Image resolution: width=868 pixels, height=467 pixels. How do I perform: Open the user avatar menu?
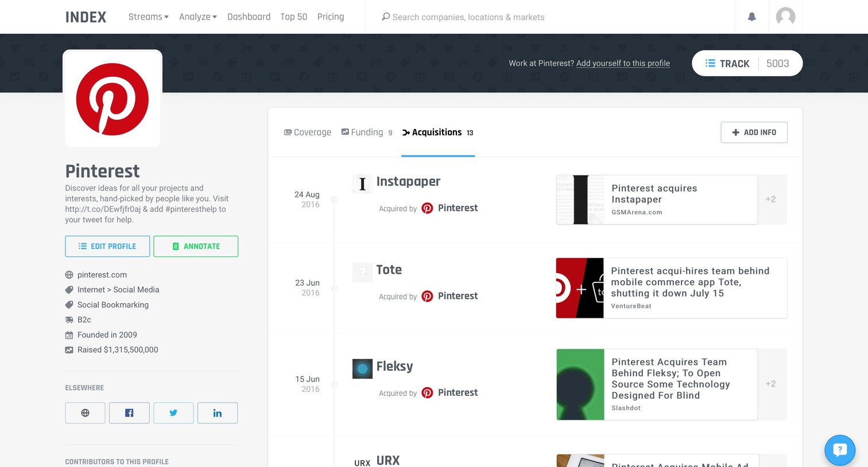pyautogui.click(x=785, y=17)
